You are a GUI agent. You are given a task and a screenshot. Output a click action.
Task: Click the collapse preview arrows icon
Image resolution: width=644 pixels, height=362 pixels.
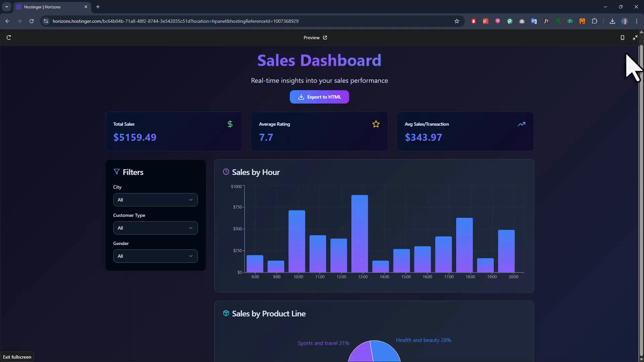click(x=635, y=38)
